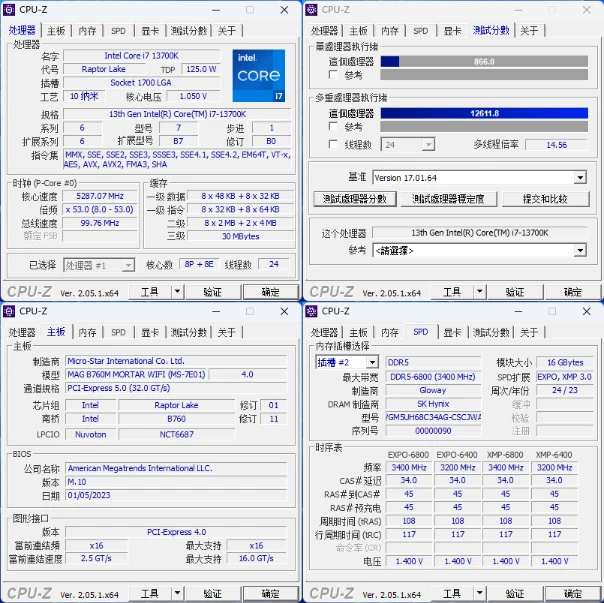Viewport: 604px width, 603px height.
Task: Click PCI-Express 5.0 (32.0 GT/s) field
Action: [x=176, y=388]
